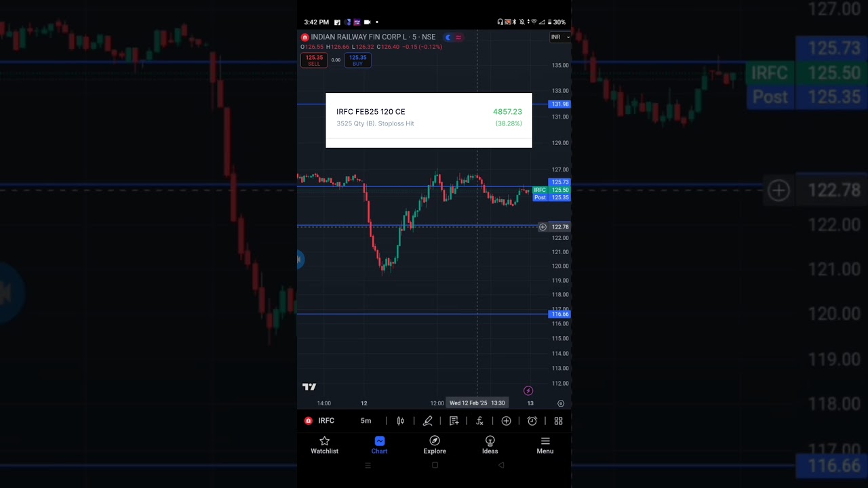Open chart settings hexagon icon

[x=561, y=403]
